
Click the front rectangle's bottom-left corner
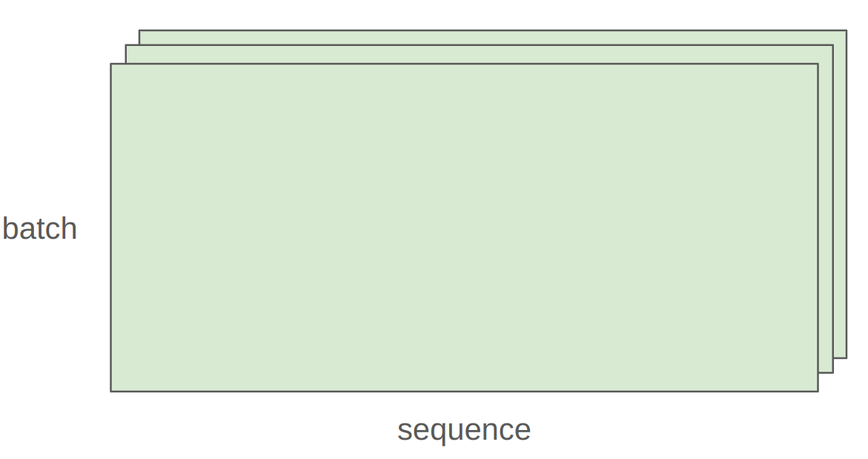point(111,391)
